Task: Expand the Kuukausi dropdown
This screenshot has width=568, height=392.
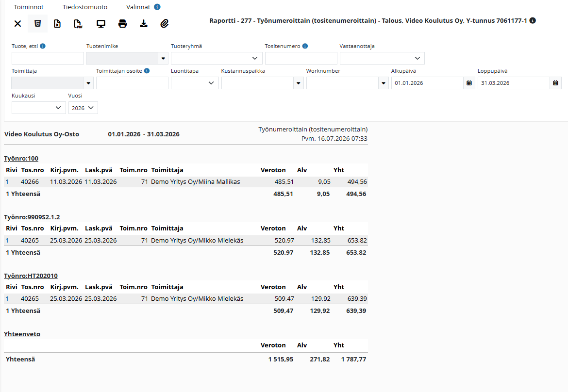Action: (39, 108)
